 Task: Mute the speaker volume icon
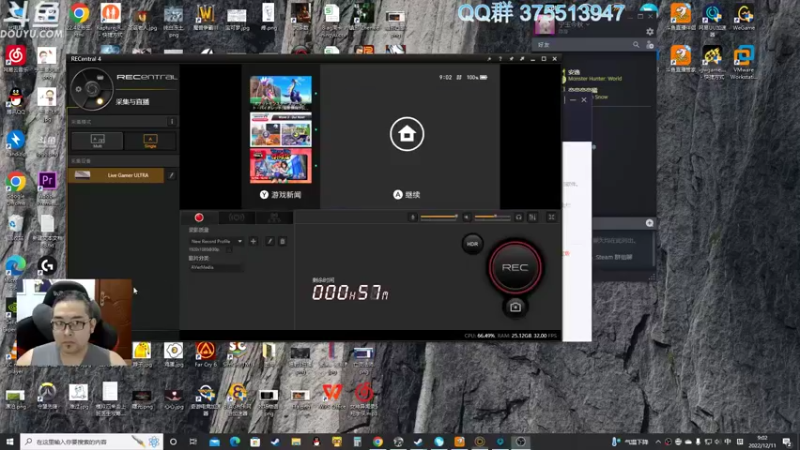point(466,217)
